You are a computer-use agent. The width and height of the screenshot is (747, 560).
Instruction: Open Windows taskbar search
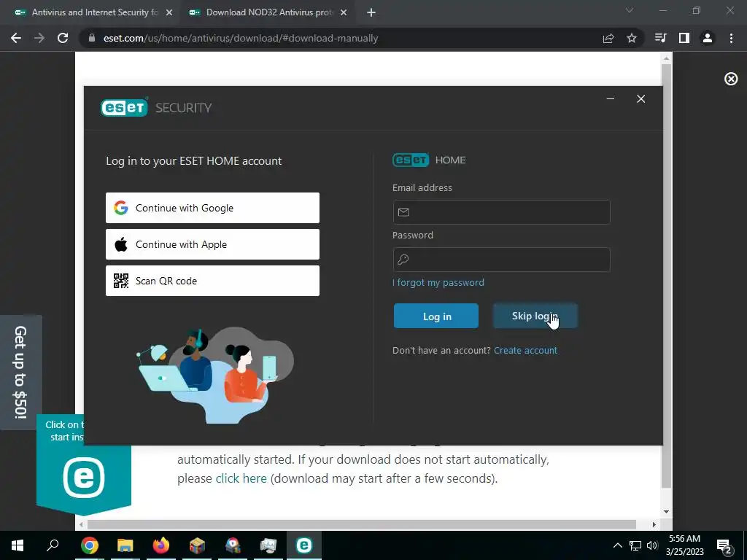pos(53,545)
